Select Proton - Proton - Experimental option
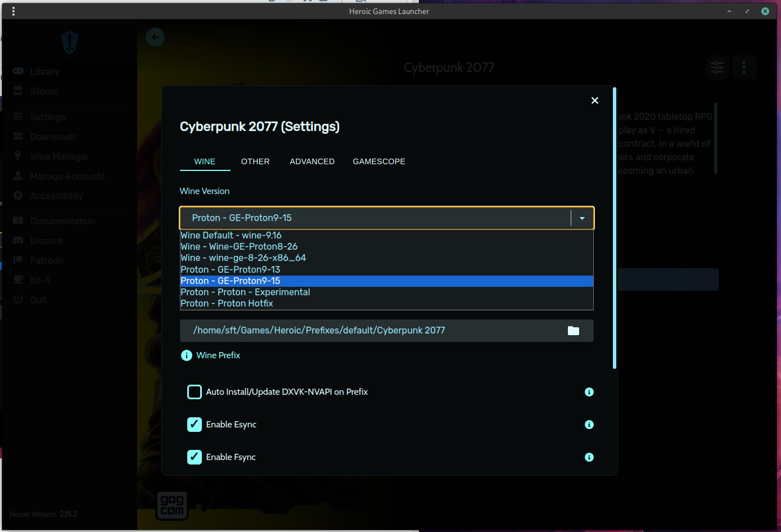781x532 pixels. tap(386, 292)
